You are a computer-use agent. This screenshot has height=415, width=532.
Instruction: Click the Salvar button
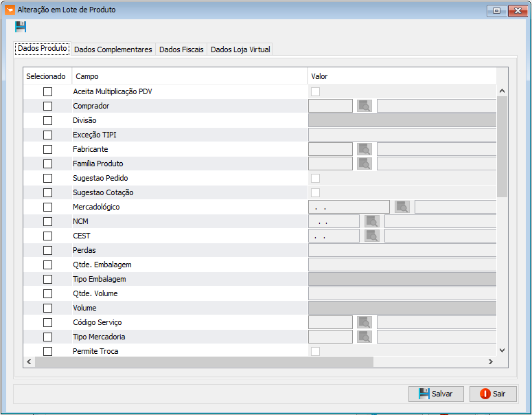(436, 394)
